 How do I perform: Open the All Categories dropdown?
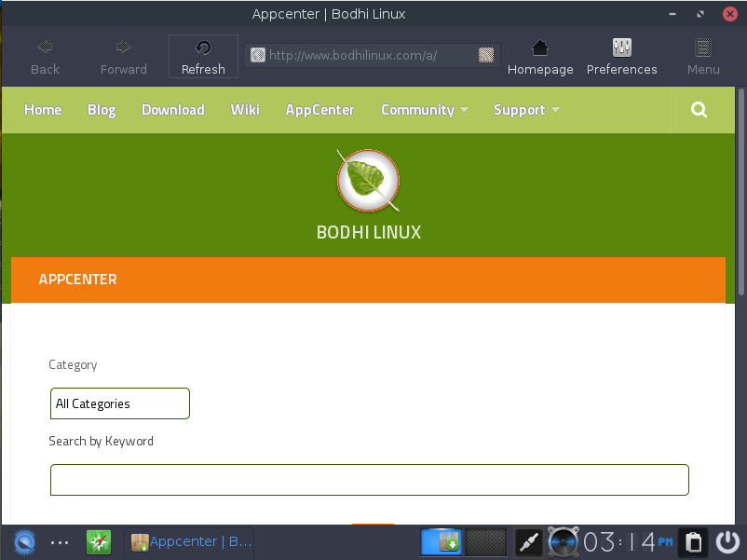pyautogui.click(x=120, y=403)
